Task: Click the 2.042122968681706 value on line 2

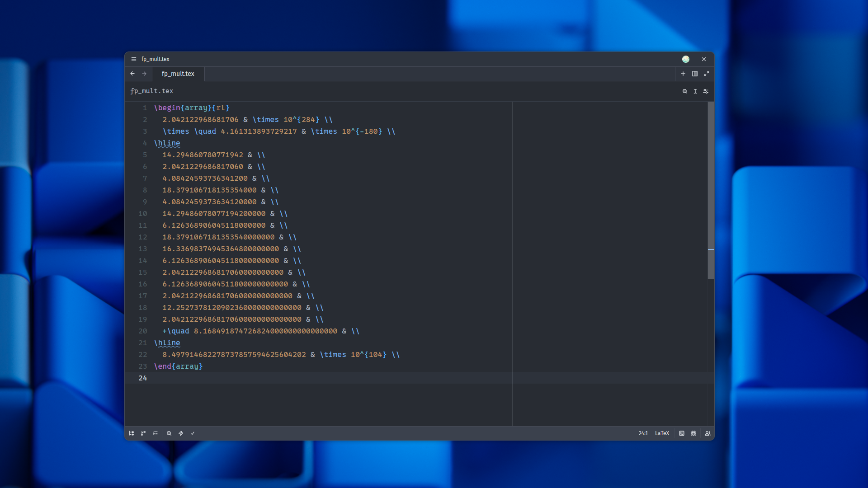Action: 200,120
